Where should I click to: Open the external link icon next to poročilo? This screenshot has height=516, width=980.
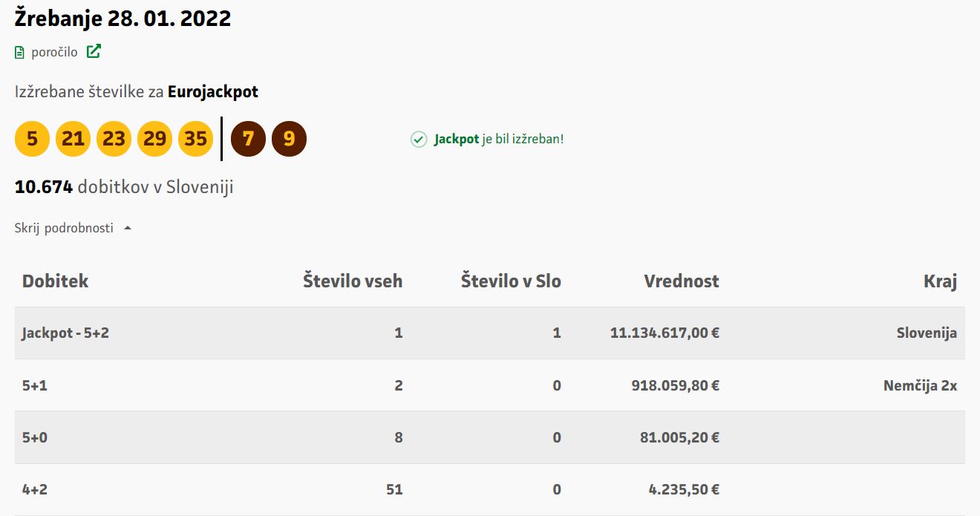pyautogui.click(x=94, y=52)
